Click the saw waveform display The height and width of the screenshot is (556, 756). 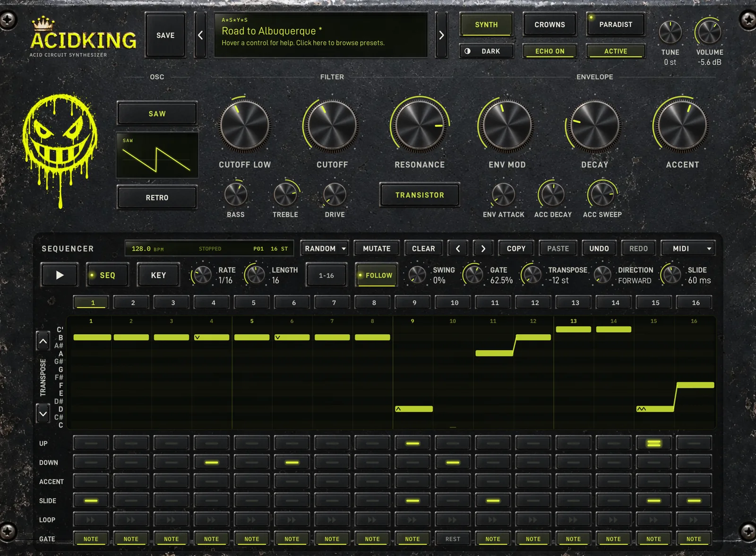157,155
